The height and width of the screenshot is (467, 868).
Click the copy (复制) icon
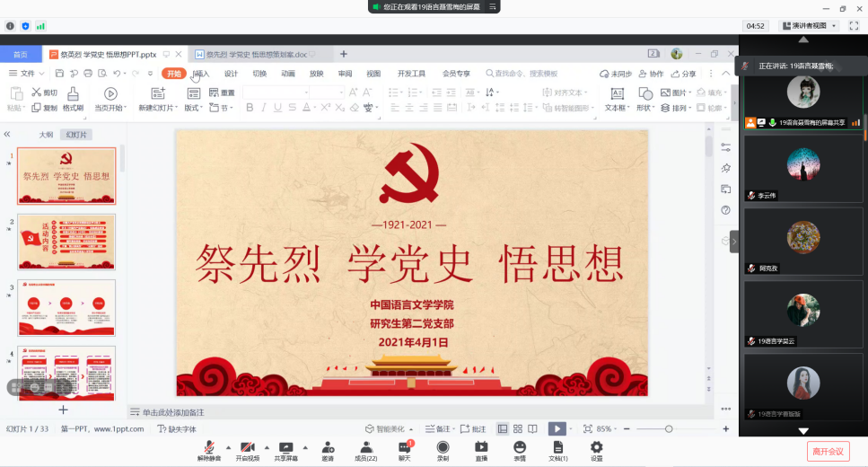coord(36,108)
